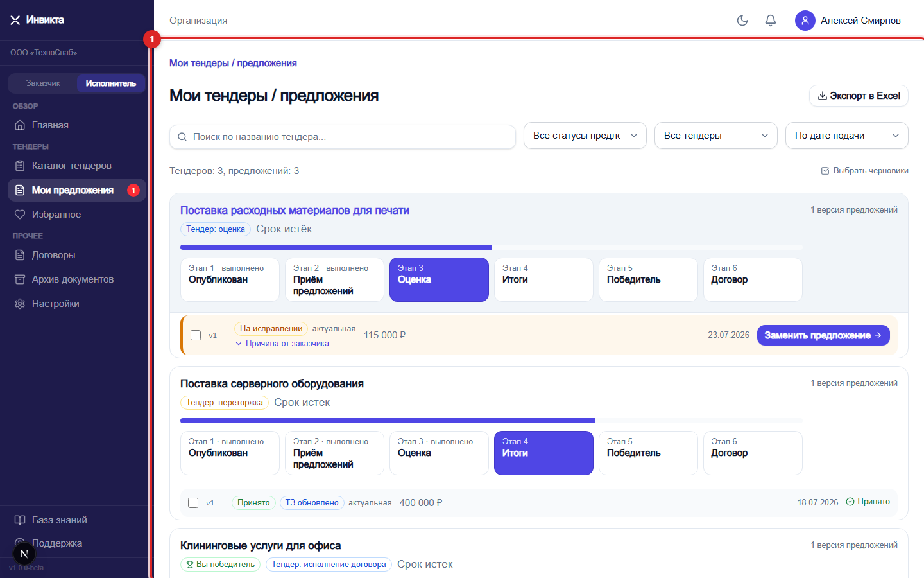
Task: Toggle Выбрать черновики
Action: coord(865,171)
